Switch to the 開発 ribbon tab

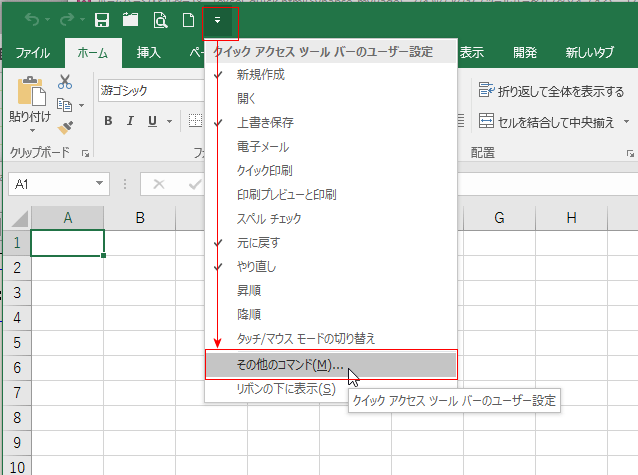(525, 53)
